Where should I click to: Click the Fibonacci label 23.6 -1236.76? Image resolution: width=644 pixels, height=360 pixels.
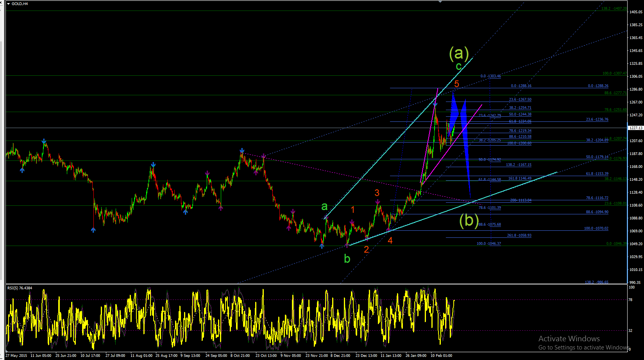[x=597, y=119]
